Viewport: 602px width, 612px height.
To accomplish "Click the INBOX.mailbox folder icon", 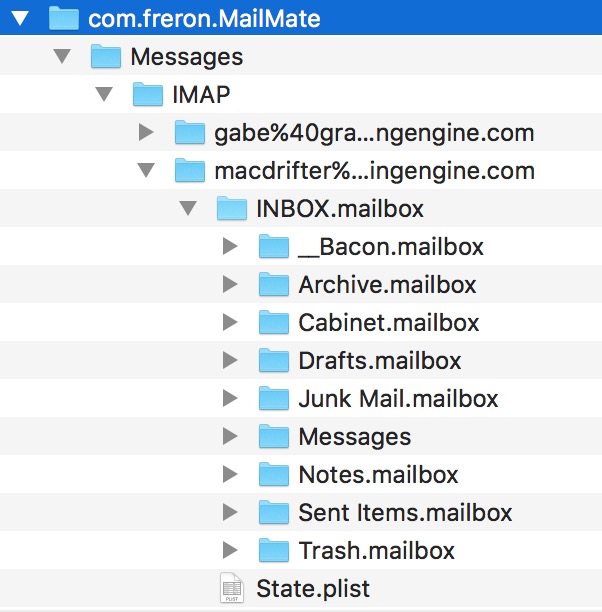I will (x=232, y=208).
